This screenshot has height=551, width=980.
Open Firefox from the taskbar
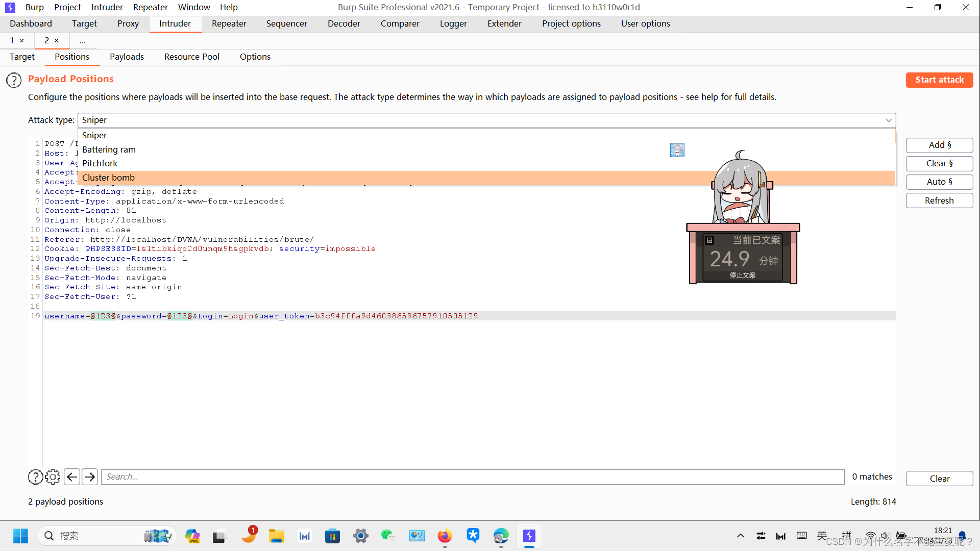(x=445, y=536)
